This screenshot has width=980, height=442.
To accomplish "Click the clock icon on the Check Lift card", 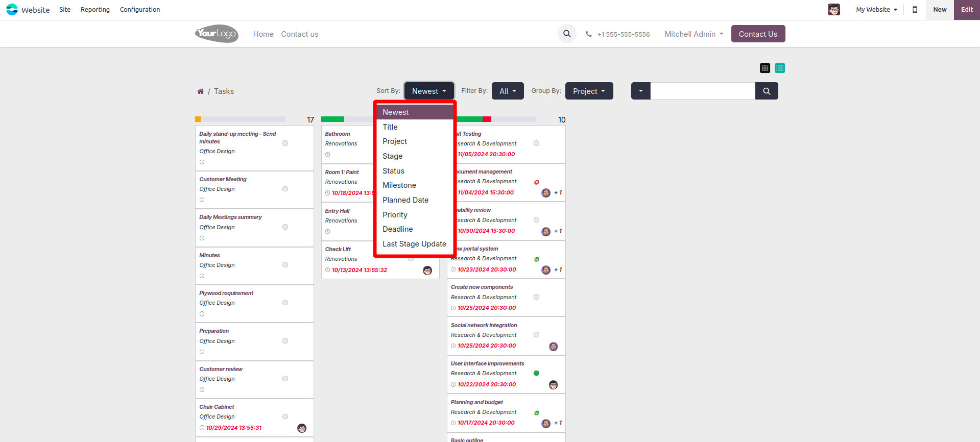I will coord(327,270).
